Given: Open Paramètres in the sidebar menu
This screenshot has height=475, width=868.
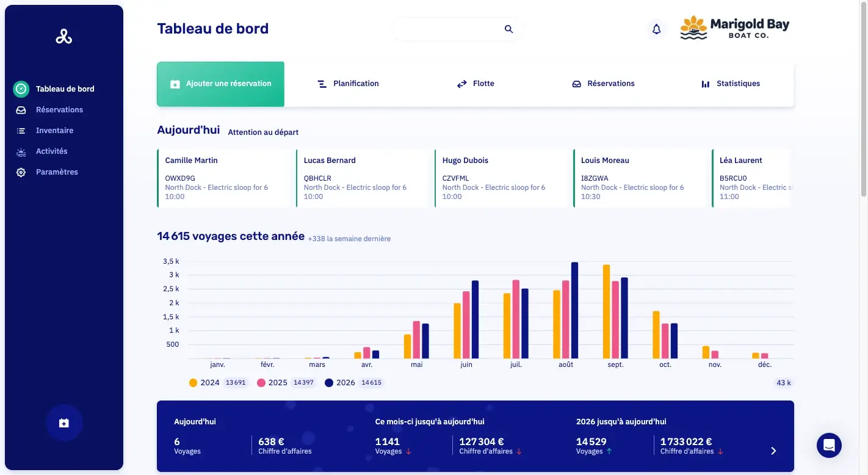Looking at the screenshot, I should coord(57,172).
